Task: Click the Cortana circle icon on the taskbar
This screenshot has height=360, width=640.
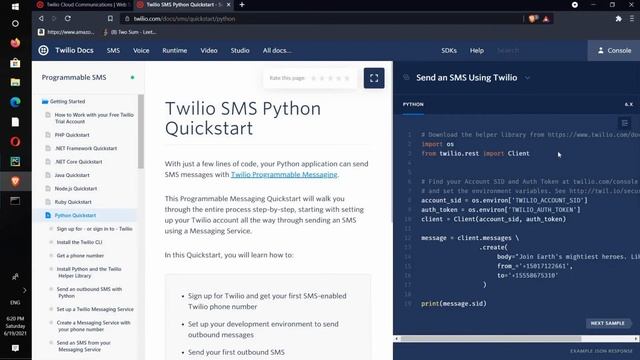Action: tap(15, 23)
